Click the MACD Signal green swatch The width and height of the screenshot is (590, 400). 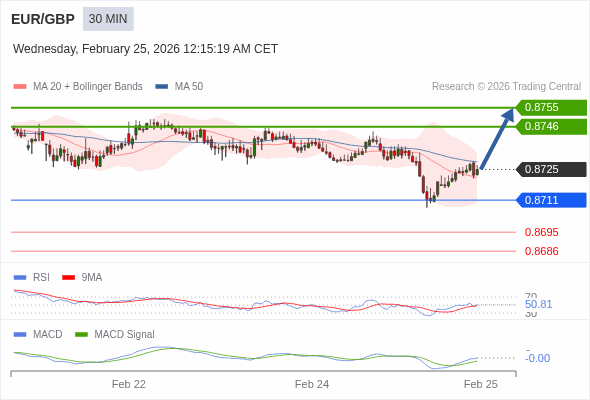click(x=81, y=335)
